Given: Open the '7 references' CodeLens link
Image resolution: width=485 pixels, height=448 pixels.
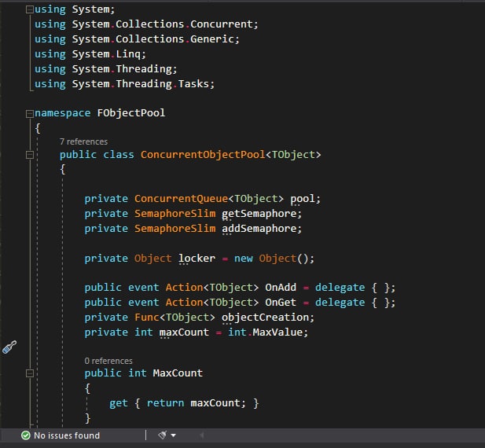Looking at the screenshot, I should (83, 141).
